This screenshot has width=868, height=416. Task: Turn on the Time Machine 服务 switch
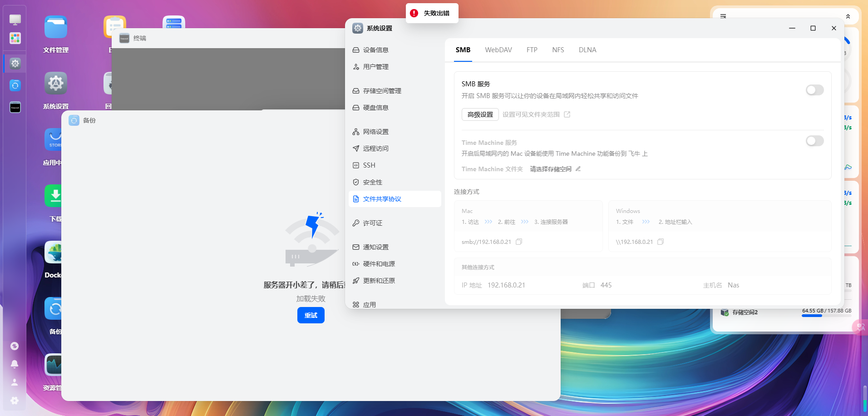(814, 141)
